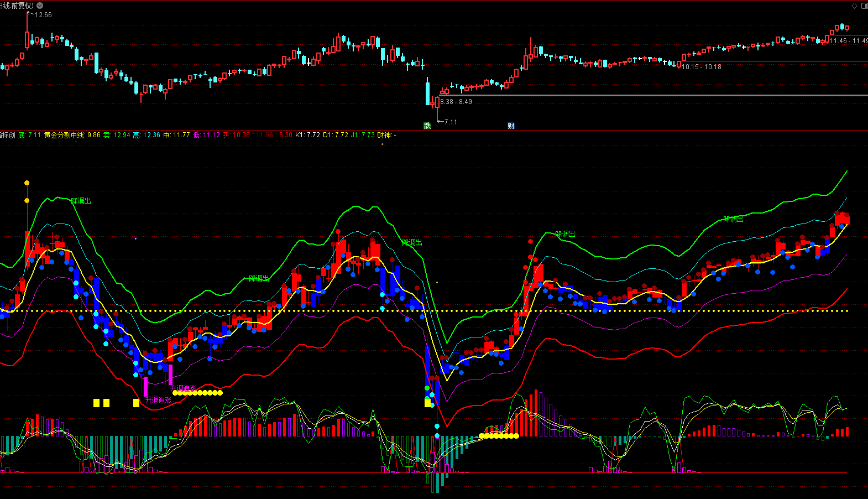Click the green 跌 info marker
The height and width of the screenshot is (499, 868).
coord(427,126)
